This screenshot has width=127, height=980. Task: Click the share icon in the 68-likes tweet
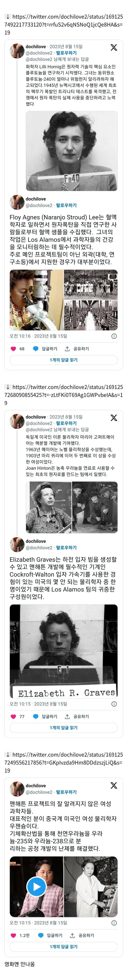(x=67, y=348)
